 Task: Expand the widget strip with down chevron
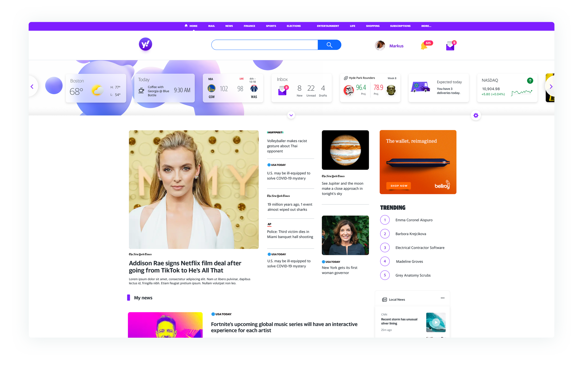[291, 115]
